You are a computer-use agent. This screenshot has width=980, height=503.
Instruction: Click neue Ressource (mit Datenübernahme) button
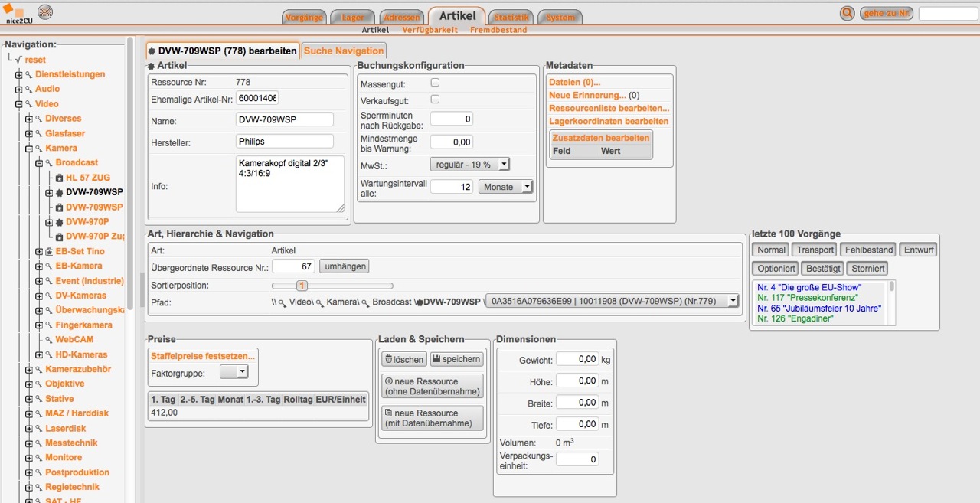[433, 418]
